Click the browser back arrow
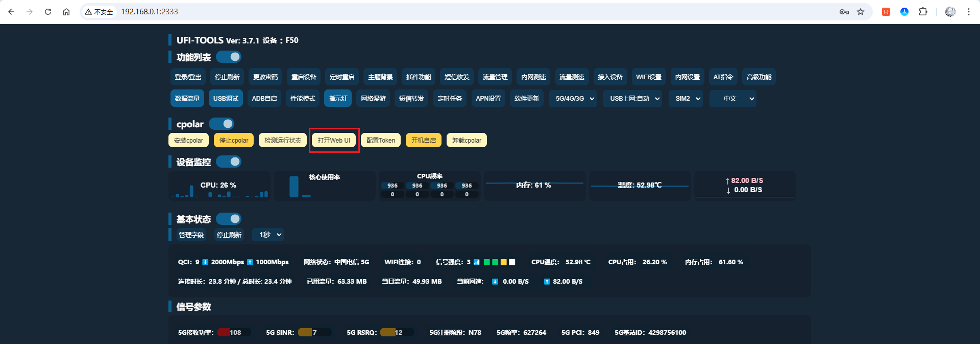 11,12
